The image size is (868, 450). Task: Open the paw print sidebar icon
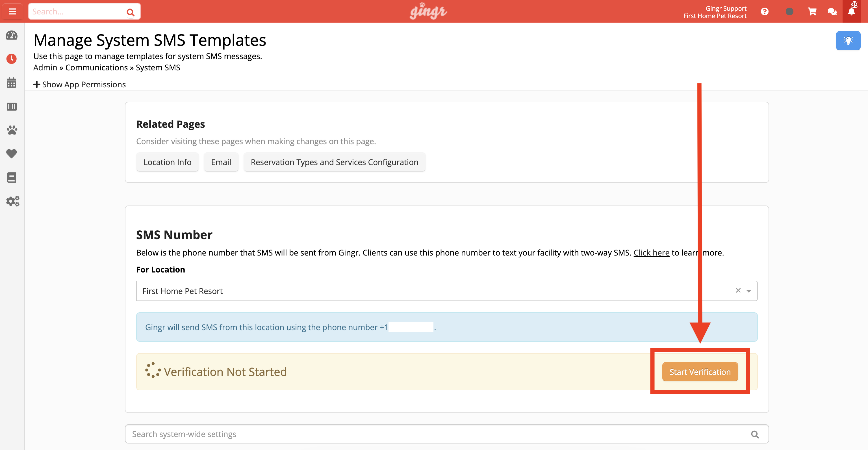point(12,130)
